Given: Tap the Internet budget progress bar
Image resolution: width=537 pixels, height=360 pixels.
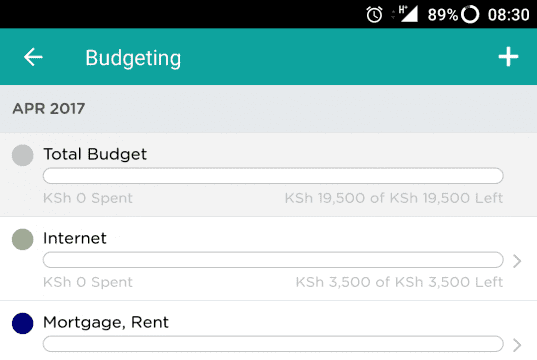Looking at the screenshot, I should 273,260.
